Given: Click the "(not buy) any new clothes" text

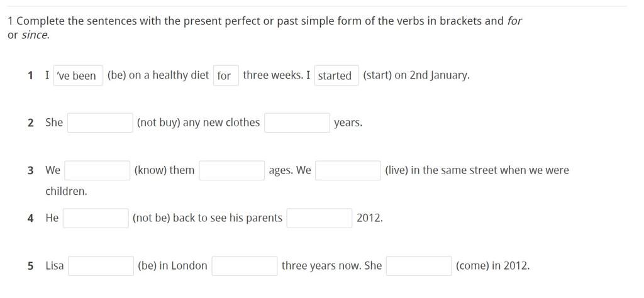Looking at the screenshot, I should (x=198, y=123).
